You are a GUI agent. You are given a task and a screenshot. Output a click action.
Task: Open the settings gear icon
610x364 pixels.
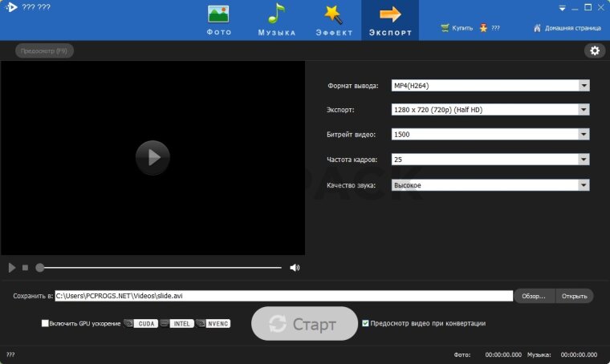point(595,51)
